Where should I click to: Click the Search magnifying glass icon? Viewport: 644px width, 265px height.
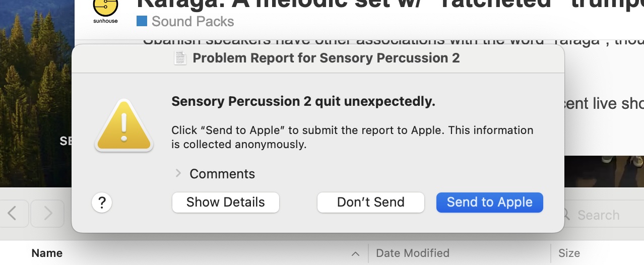pyautogui.click(x=566, y=215)
